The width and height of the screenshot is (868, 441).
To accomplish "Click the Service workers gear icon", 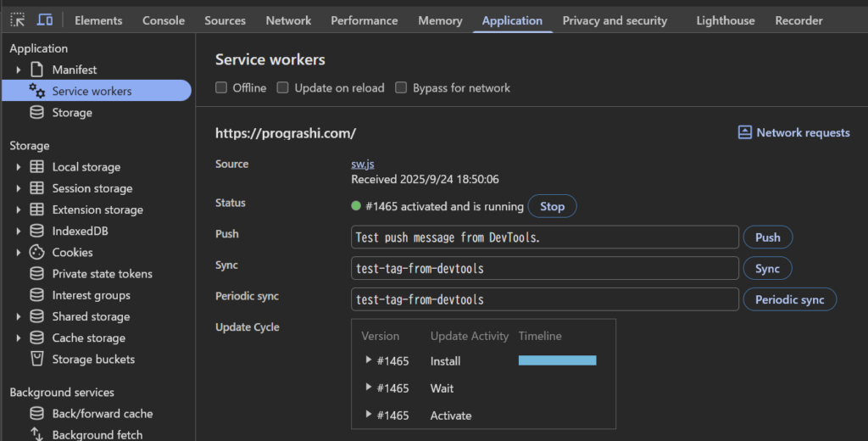I will click(x=36, y=91).
